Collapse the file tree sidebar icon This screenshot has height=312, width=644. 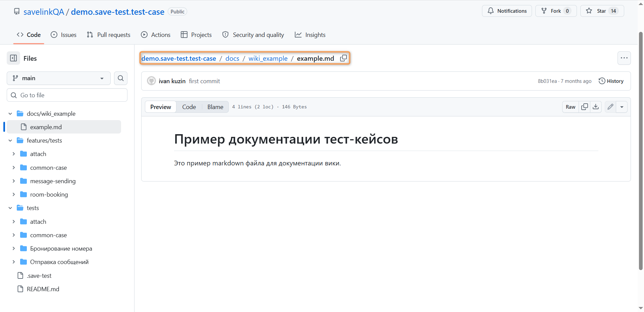[x=13, y=58]
